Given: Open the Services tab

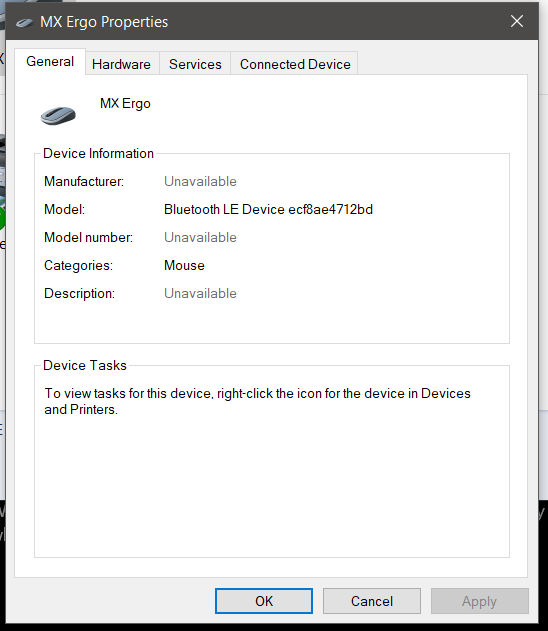Looking at the screenshot, I should 195,64.
